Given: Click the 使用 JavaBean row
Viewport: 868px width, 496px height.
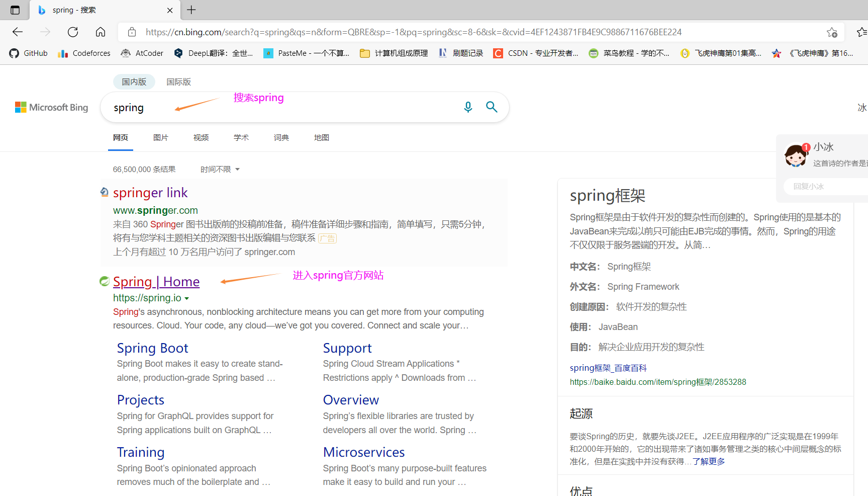Looking at the screenshot, I should point(604,327).
